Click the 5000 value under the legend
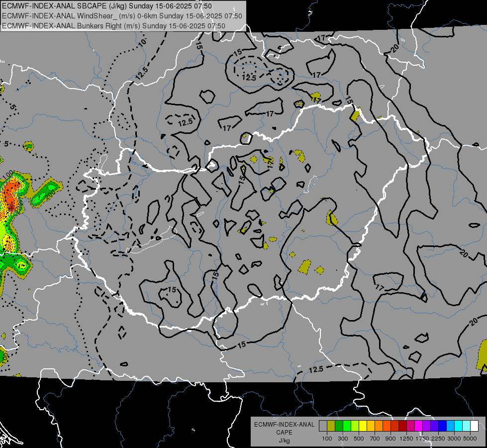The width and height of the screenshot is (487, 448). coord(470,439)
